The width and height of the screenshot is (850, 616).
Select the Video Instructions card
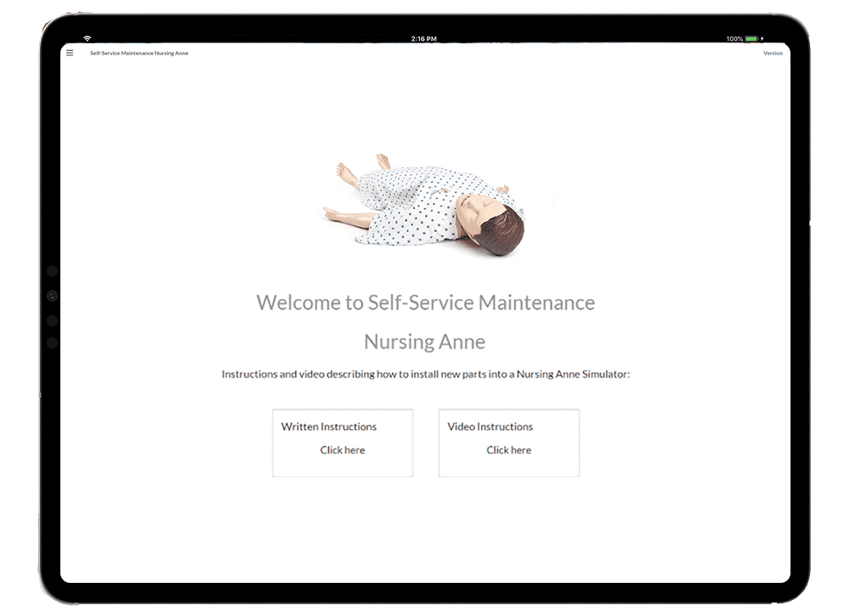508,442
